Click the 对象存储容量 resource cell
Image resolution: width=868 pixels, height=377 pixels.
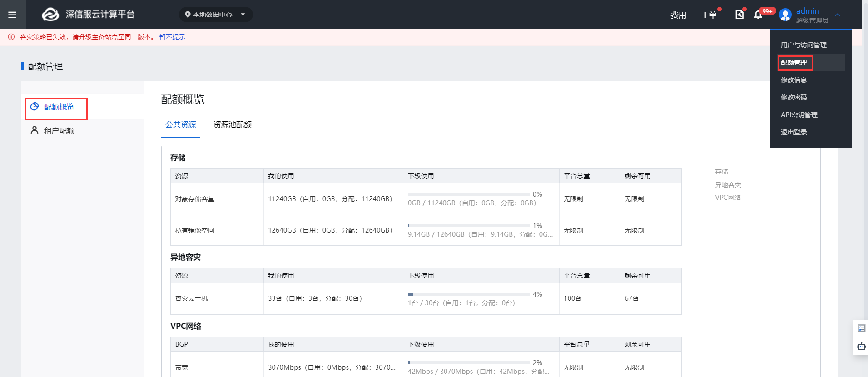click(x=217, y=198)
